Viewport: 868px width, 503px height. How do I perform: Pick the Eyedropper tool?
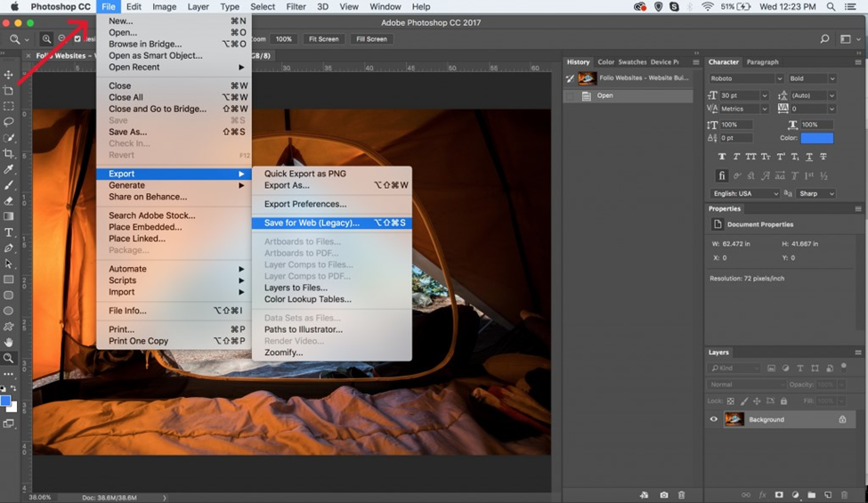(9, 169)
